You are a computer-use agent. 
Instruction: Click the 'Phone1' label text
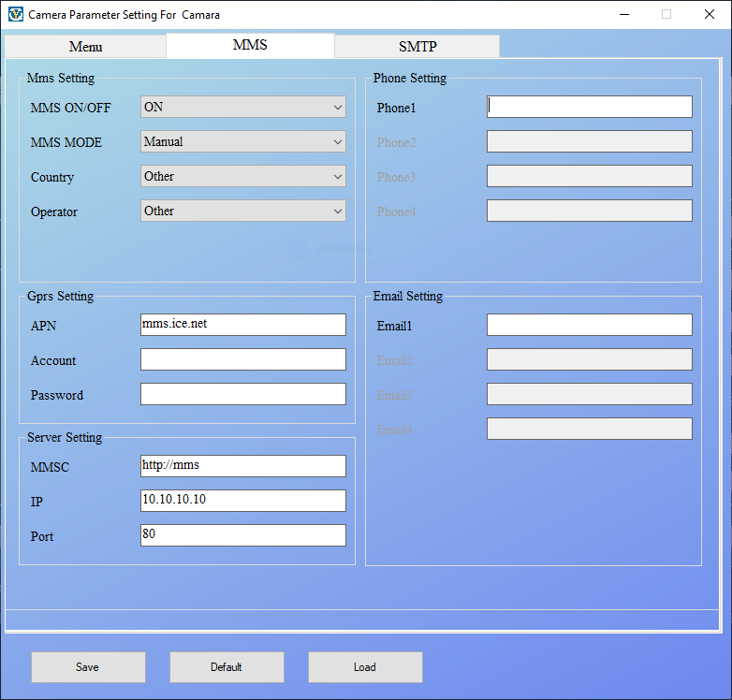(396, 108)
